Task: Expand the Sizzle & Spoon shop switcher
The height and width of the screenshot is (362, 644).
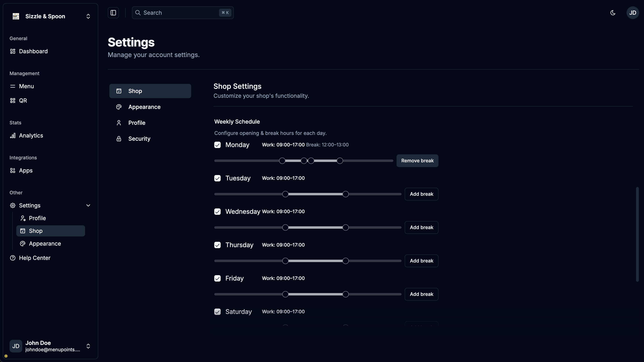Action: coord(88,16)
